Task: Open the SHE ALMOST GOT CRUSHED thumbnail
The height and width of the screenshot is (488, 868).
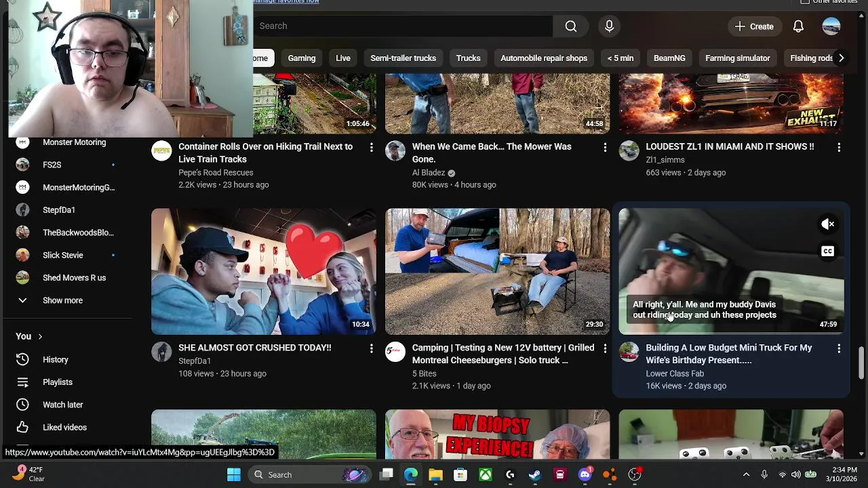Action: pos(264,271)
